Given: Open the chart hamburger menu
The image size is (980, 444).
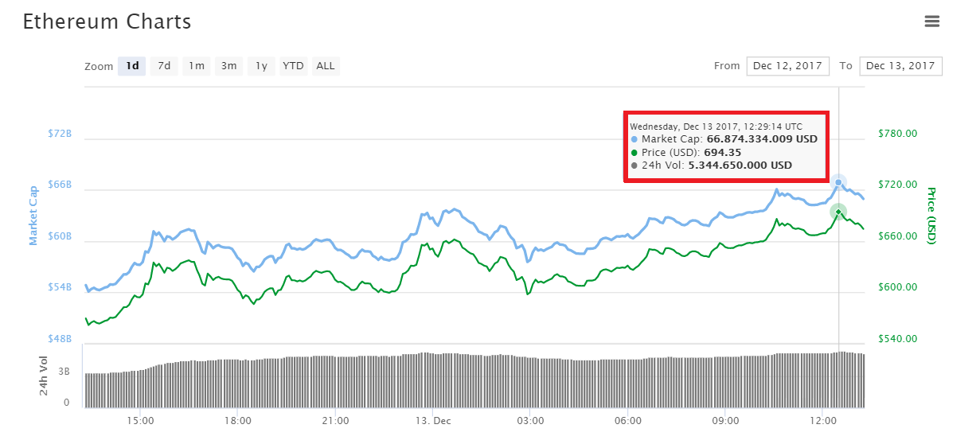Looking at the screenshot, I should click(932, 21).
